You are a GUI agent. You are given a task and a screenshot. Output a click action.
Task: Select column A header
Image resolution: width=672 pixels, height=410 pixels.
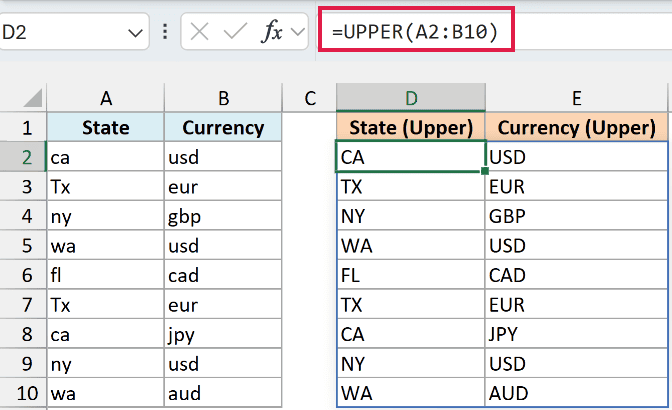tap(105, 98)
